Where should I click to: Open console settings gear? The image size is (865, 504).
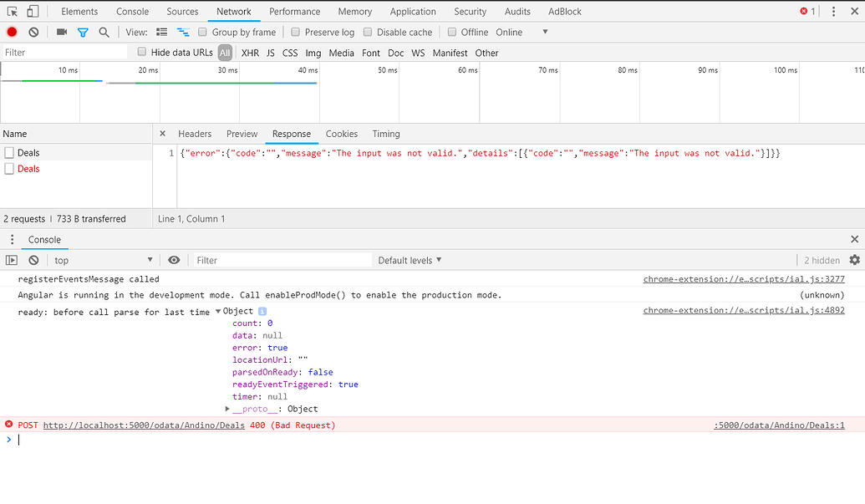point(855,260)
